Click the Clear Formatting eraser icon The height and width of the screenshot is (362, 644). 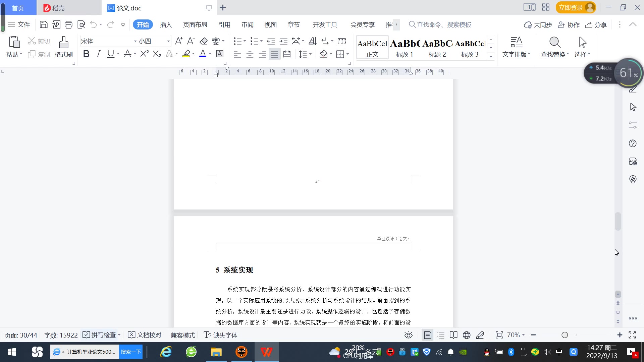click(x=204, y=41)
